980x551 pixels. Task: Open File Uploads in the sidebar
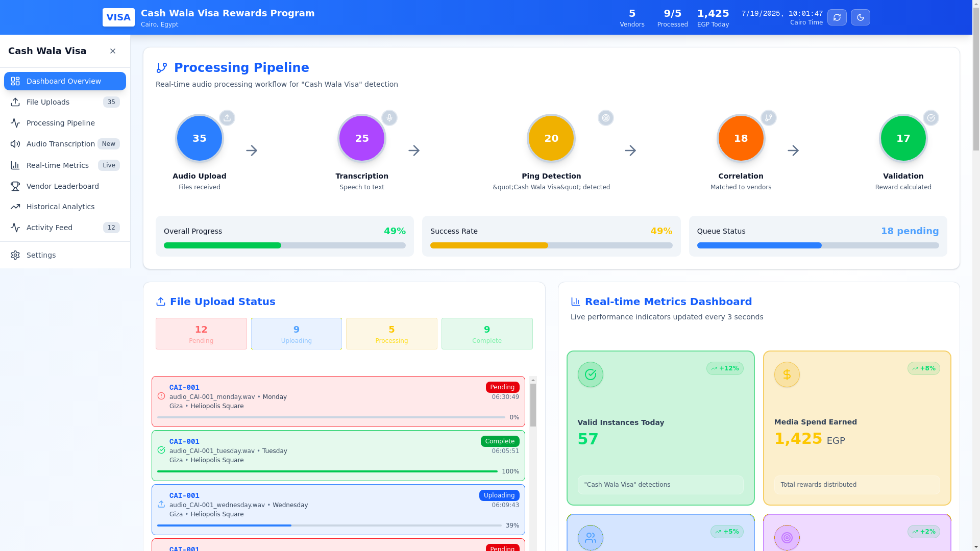[x=65, y=102]
